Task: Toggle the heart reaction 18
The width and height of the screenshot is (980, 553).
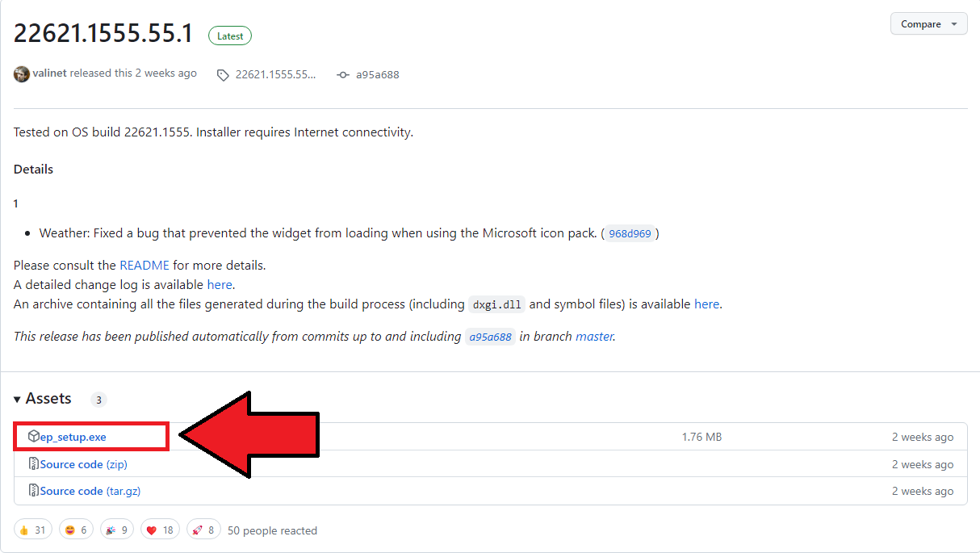Action: [161, 530]
